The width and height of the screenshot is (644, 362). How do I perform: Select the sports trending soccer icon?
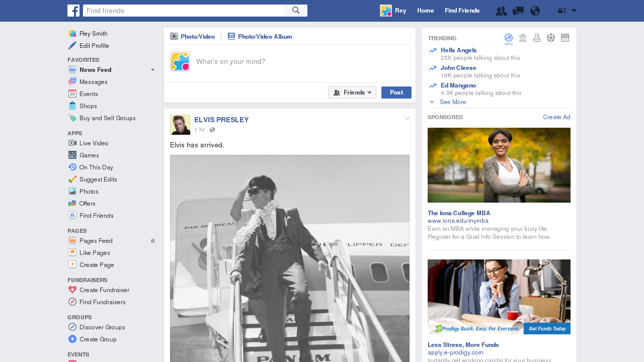[x=551, y=38]
